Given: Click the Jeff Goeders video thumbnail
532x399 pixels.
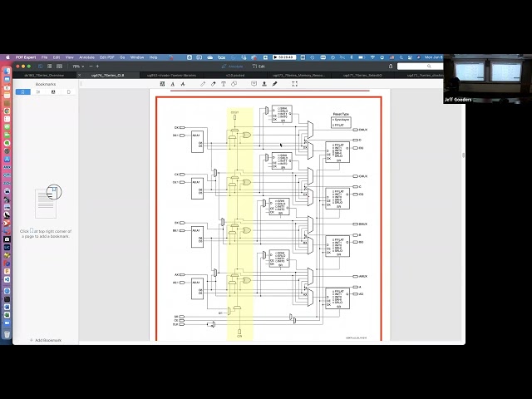Looking at the screenshot, I should click(x=488, y=79).
